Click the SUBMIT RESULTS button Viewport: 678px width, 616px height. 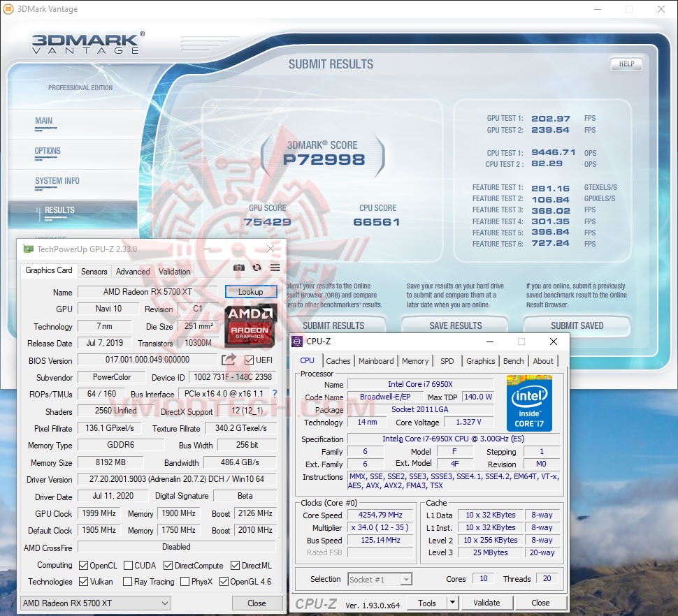coord(333,325)
